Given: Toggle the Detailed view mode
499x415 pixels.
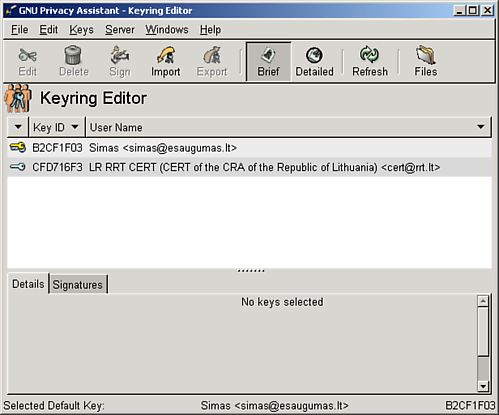Looking at the screenshot, I should click(x=314, y=61).
